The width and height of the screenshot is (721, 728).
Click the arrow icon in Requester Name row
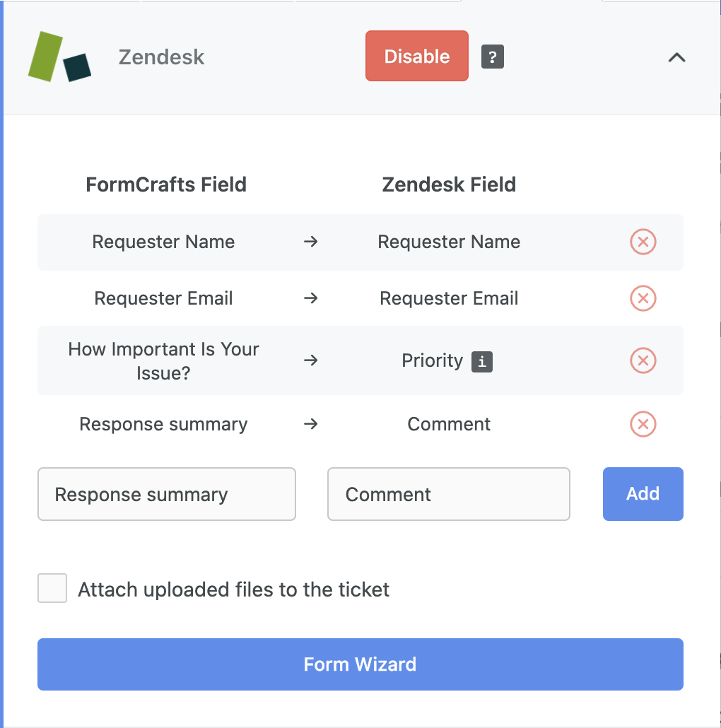310,242
